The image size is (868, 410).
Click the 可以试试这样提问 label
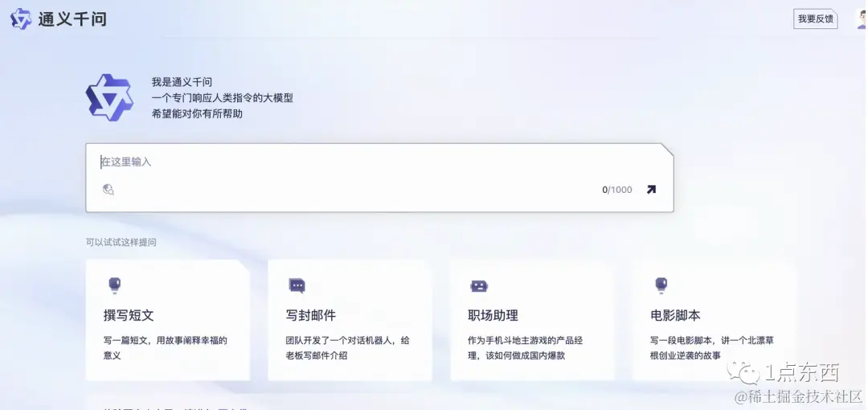click(x=121, y=243)
